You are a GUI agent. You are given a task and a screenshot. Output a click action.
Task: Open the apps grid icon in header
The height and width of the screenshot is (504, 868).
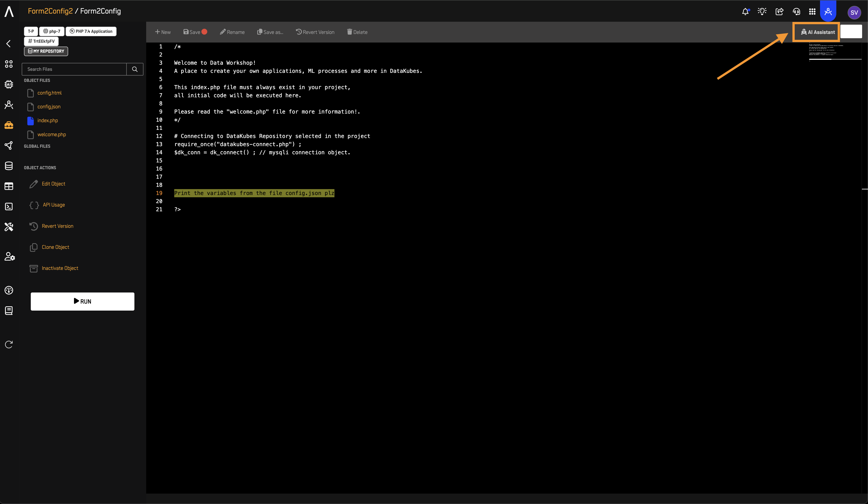click(812, 12)
